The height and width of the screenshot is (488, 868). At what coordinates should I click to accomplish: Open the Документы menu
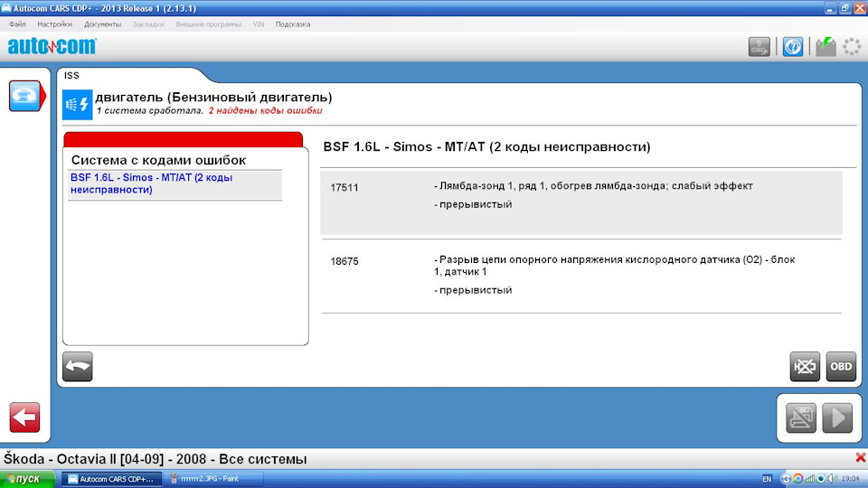(x=102, y=24)
